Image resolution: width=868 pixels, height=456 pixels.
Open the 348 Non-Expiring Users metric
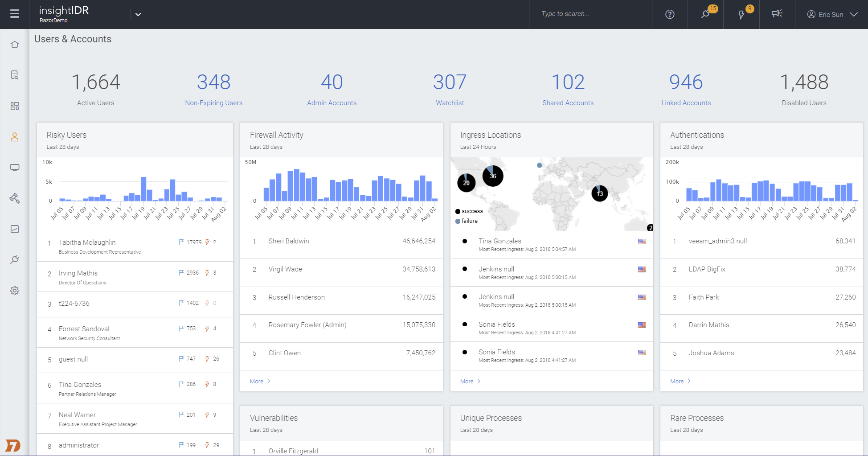[x=213, y=89]
